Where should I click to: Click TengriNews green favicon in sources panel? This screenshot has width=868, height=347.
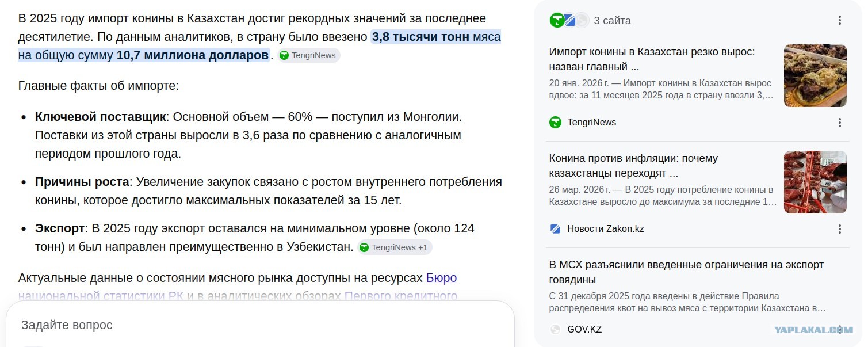click(x=555, y=123)
